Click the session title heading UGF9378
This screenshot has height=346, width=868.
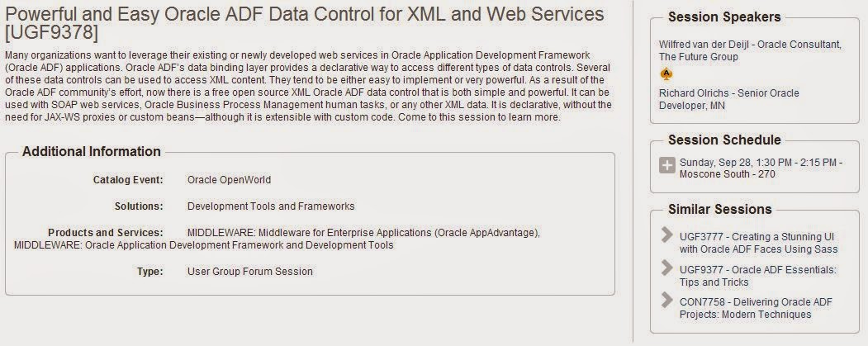pos(304,23)
